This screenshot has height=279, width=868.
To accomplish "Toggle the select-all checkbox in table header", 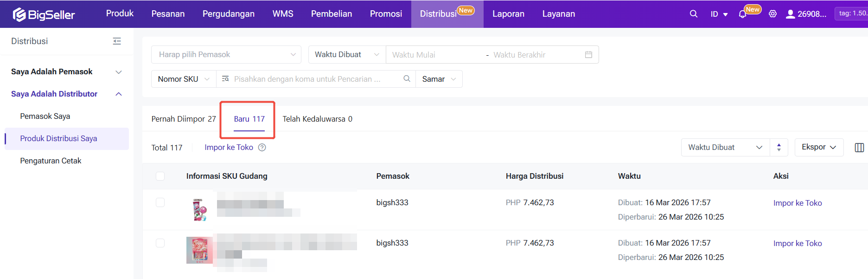I will point(160,176).
